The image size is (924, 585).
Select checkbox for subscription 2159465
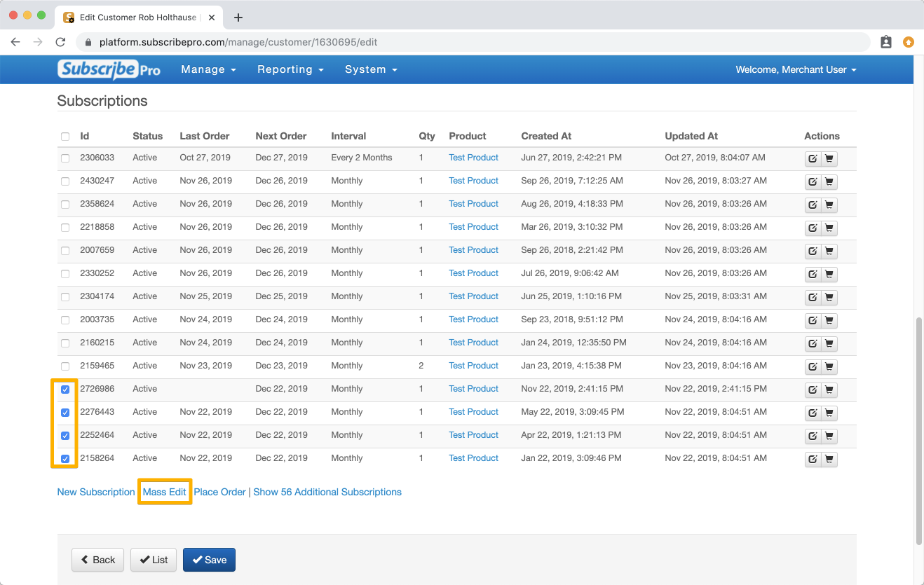coord(65,366)
